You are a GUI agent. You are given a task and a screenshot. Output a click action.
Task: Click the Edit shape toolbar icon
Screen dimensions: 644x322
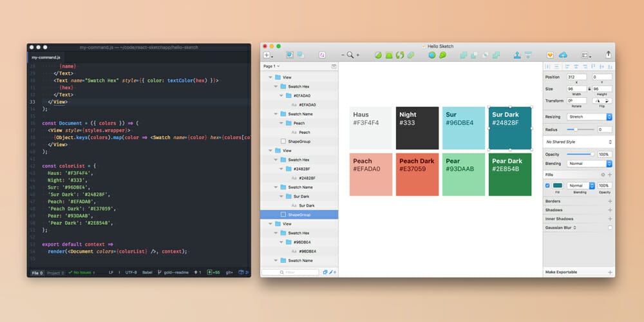point(378,55)
